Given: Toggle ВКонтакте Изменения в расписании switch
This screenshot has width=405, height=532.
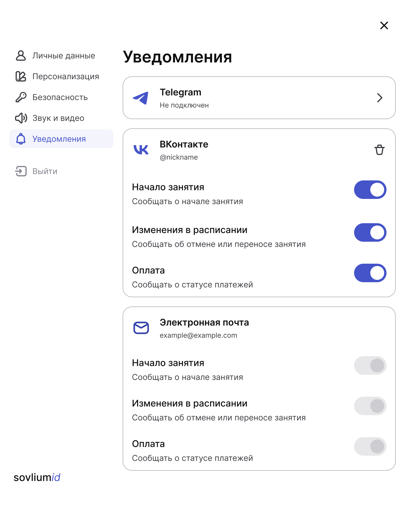Looking at the screenshot, I should pos(370,232).
